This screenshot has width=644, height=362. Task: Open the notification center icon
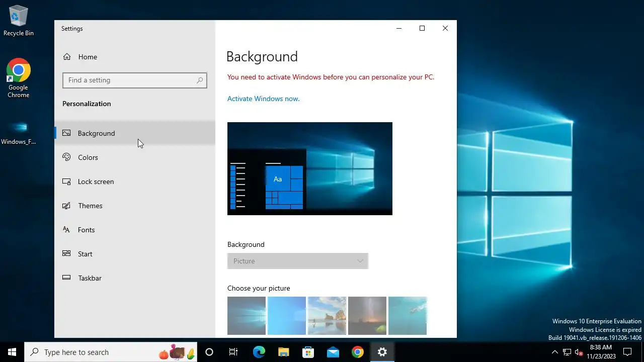[x=627, y=352]
